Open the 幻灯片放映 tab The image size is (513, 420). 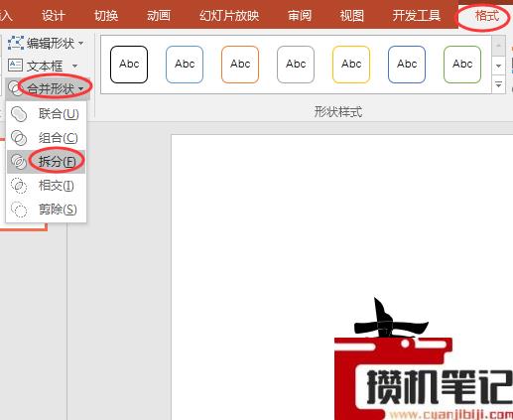[x=229, y=15]
